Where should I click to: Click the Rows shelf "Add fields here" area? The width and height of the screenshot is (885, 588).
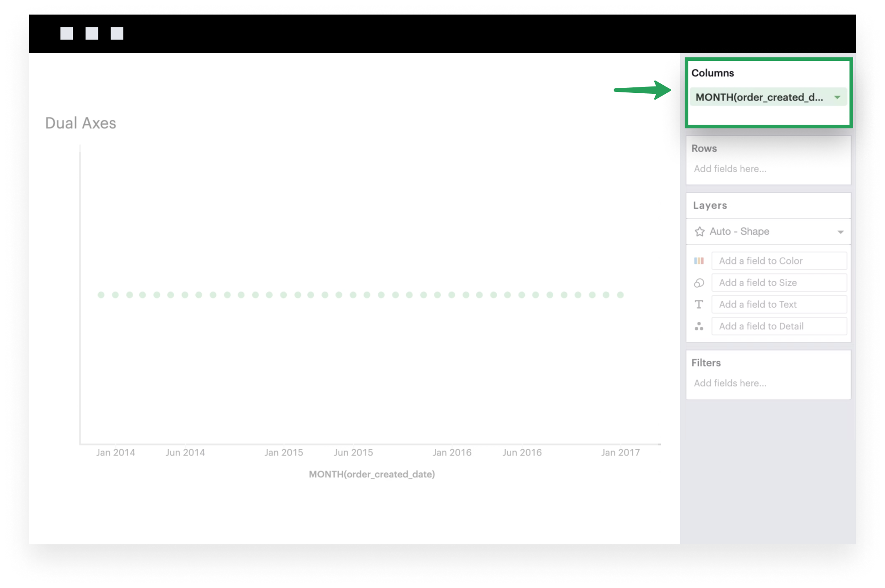click(x=730, y=168)
